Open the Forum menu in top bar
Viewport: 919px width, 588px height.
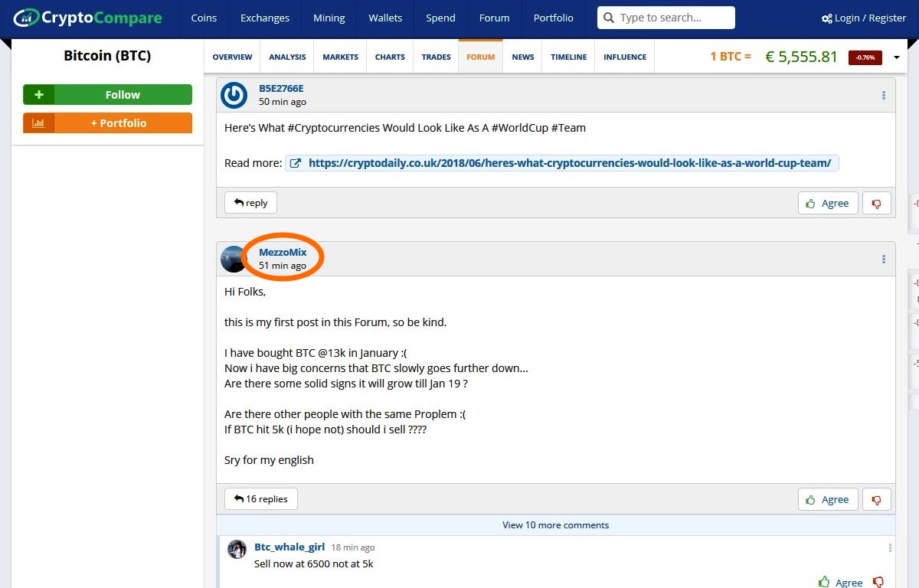point(494,18)
